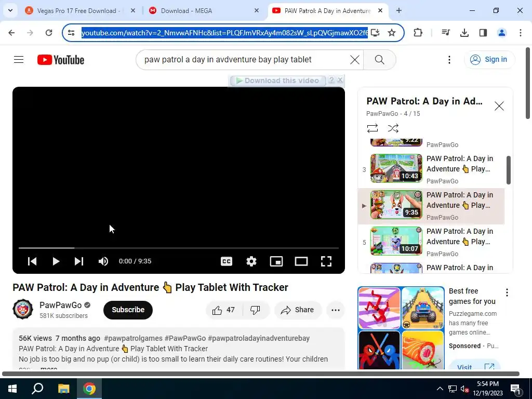Close the Vegas Pro 17 tab
Viewport: 532px width, 399px height.
click(133, 11)
